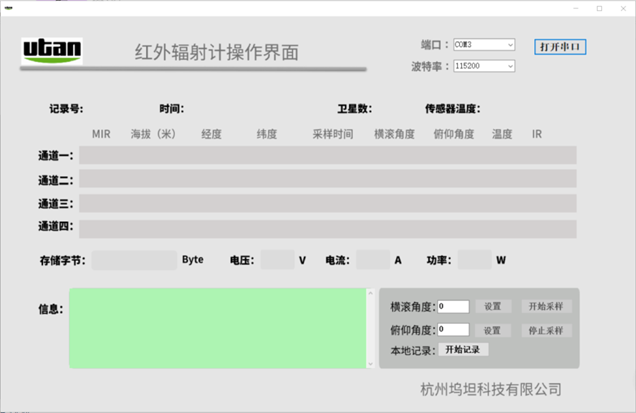
Task: Click inside the green 信息 text area
Action: coord(215,328)
